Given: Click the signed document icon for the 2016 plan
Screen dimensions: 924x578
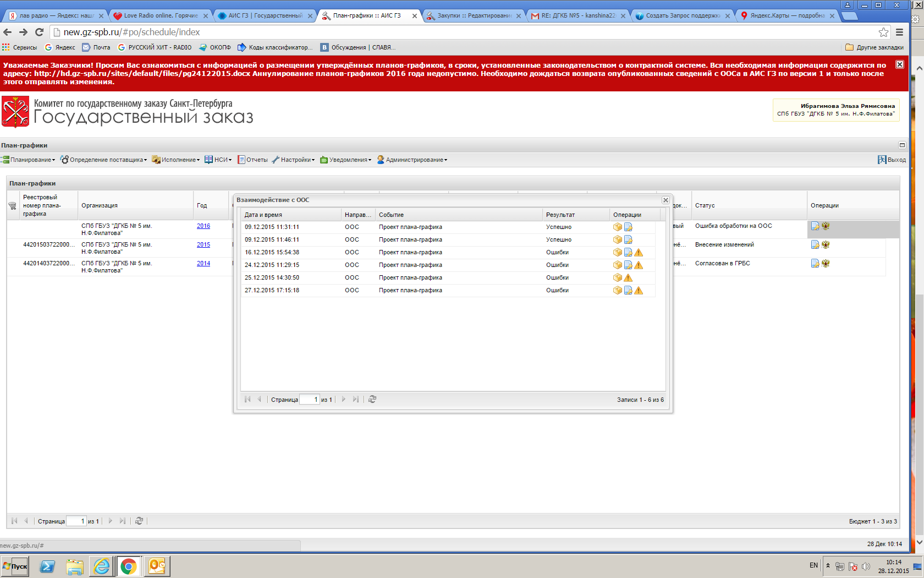Looking at the screenshot, I should [x=815, y=226].
